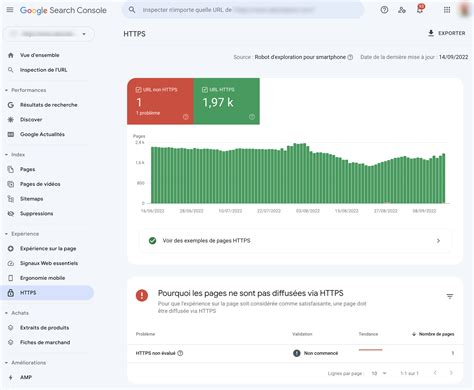
Task: Collapse the Améliorations section
Action: click(x=6, y=363)
